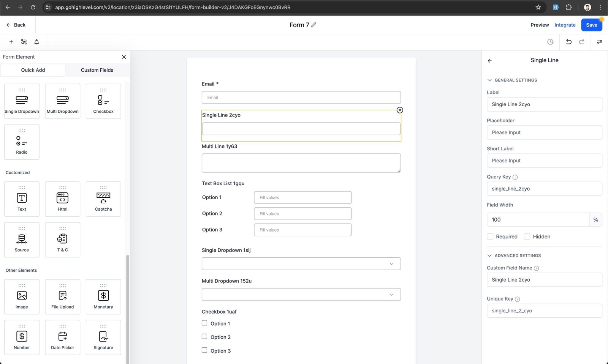
Task: Remove the Single Line 2cyo field
Action: tap(400, 110)
